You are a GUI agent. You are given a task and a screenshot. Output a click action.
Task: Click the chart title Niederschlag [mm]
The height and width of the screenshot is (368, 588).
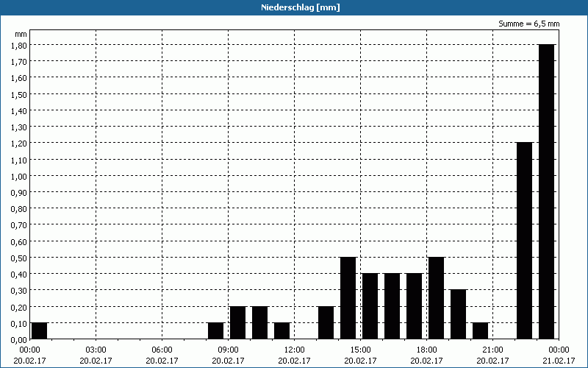(x=301, y=7)
